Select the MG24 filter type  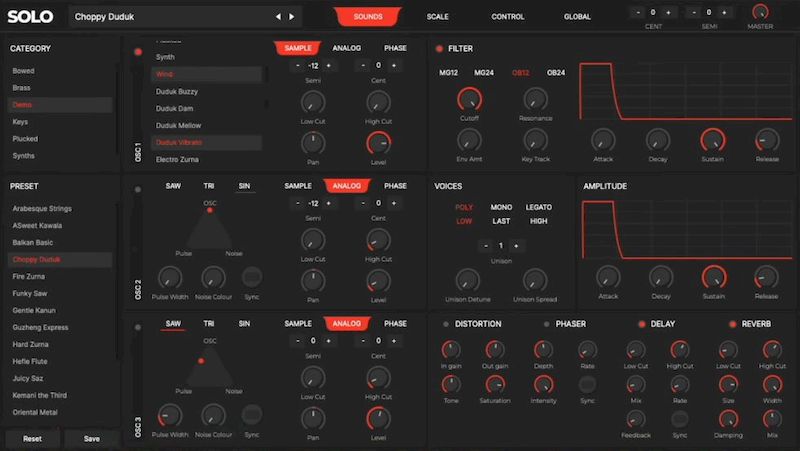[484, 73]
